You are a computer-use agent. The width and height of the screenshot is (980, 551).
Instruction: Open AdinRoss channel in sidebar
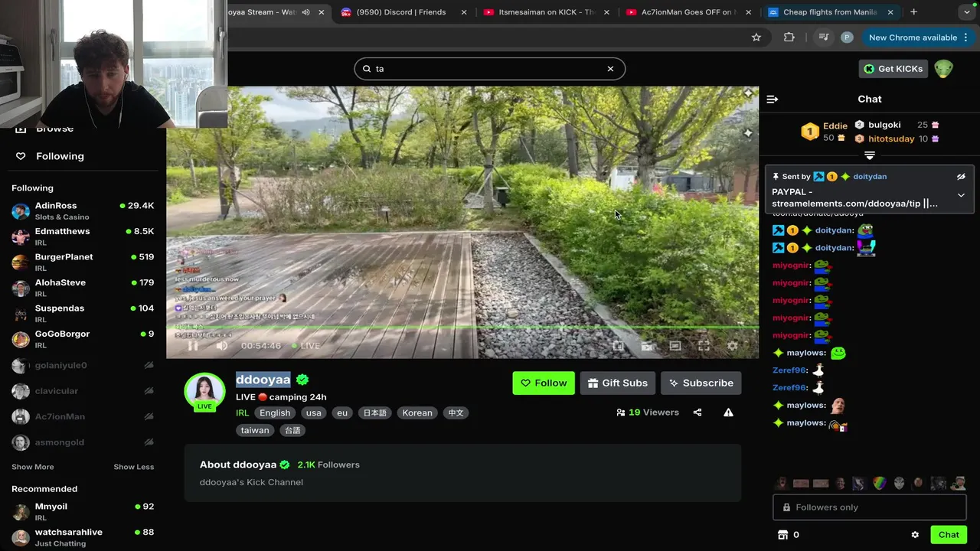point(83,211)
